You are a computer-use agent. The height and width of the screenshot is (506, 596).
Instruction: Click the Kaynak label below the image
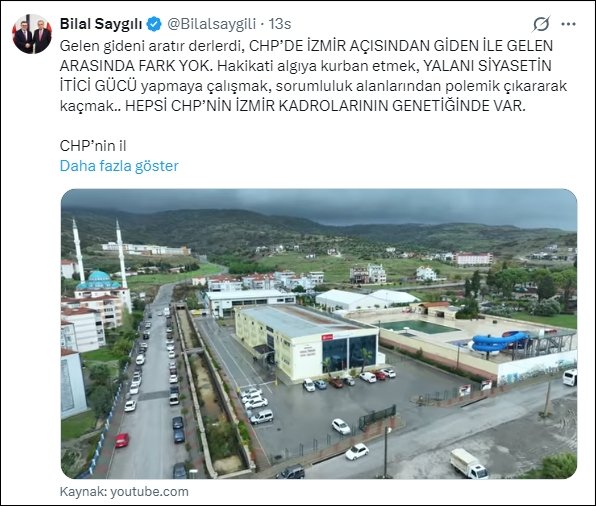(83, 492)
